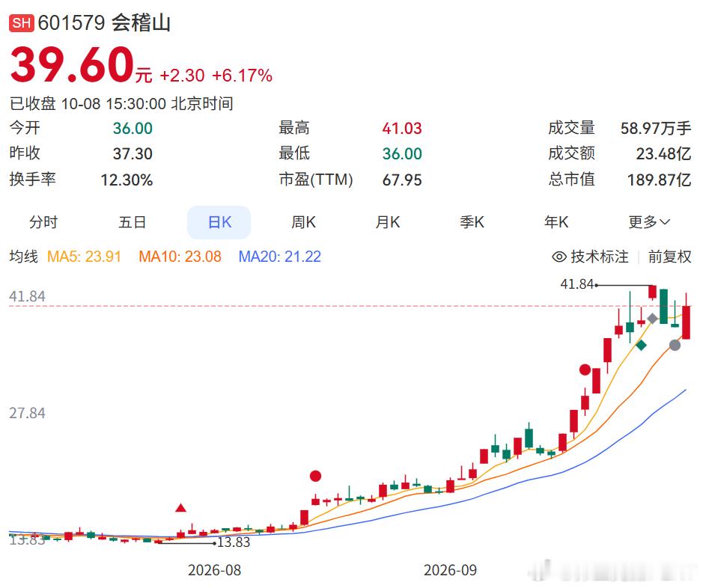703x588 pixels.
Task: Click the 总市值 value 189.87亿
Action: (660, 180)
